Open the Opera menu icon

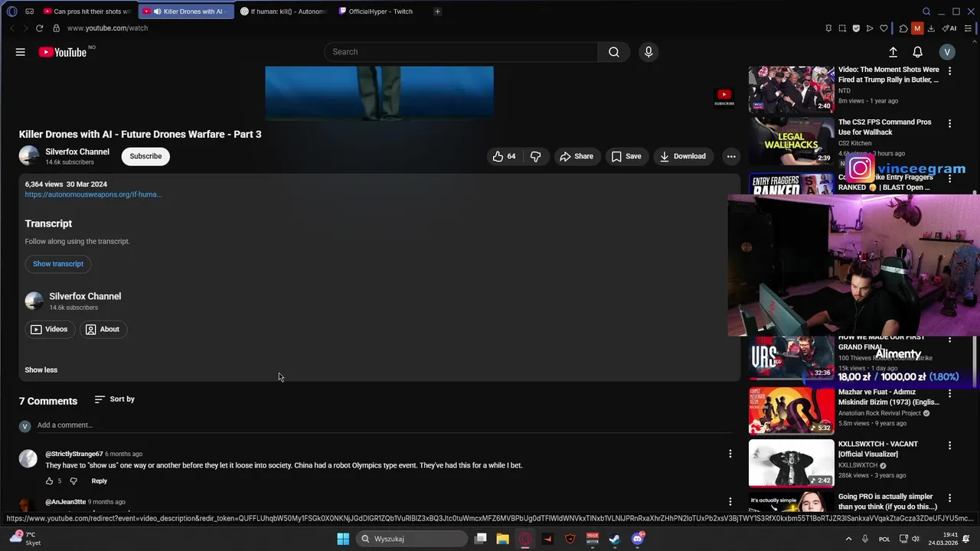[x=11, y=11]
